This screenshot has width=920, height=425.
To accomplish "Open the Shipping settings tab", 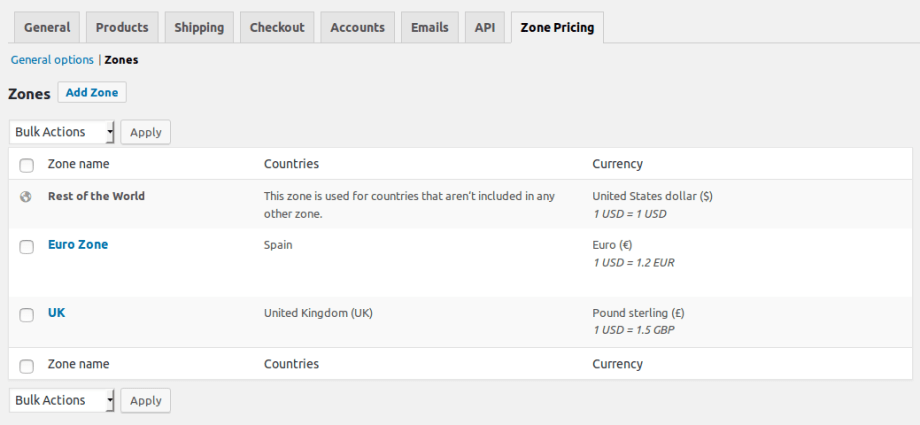I will coord(199,28).
